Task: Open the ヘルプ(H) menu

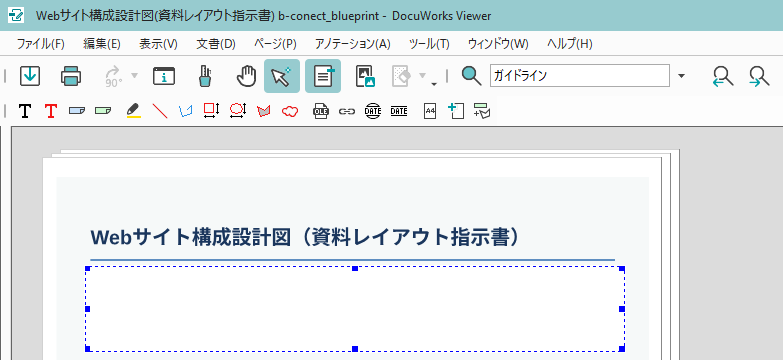Action: [570, 44]
